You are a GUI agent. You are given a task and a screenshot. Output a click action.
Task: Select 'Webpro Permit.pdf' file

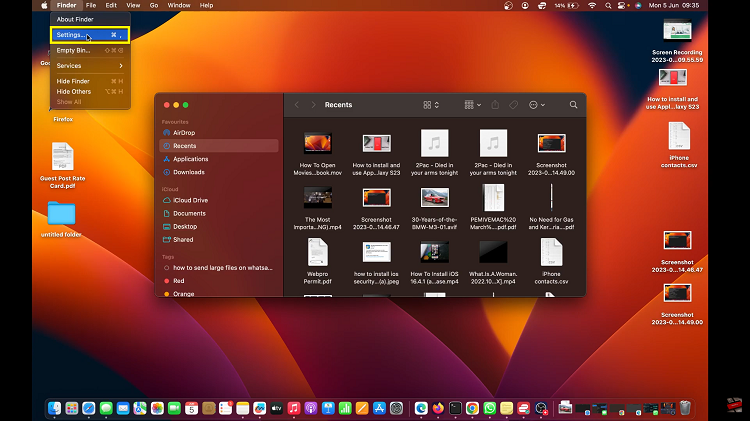click(318, 261)
